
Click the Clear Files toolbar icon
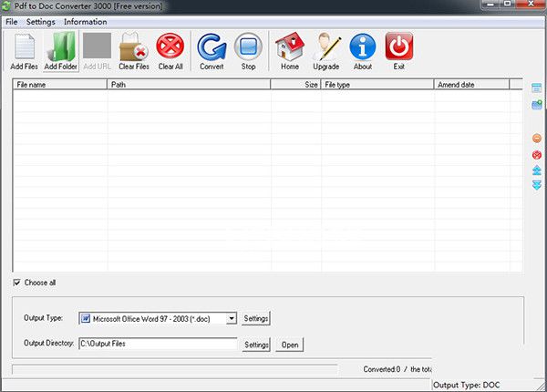[x=134, y=46]
